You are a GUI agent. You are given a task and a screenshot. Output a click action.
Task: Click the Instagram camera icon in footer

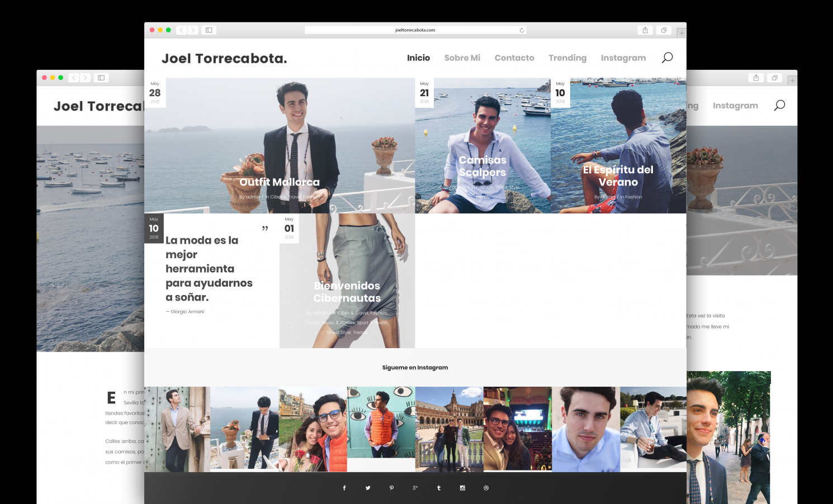tap(462, 488)
